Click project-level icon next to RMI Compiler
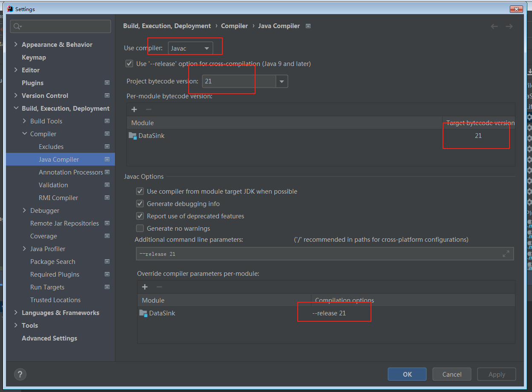 [x=107, y=197]
